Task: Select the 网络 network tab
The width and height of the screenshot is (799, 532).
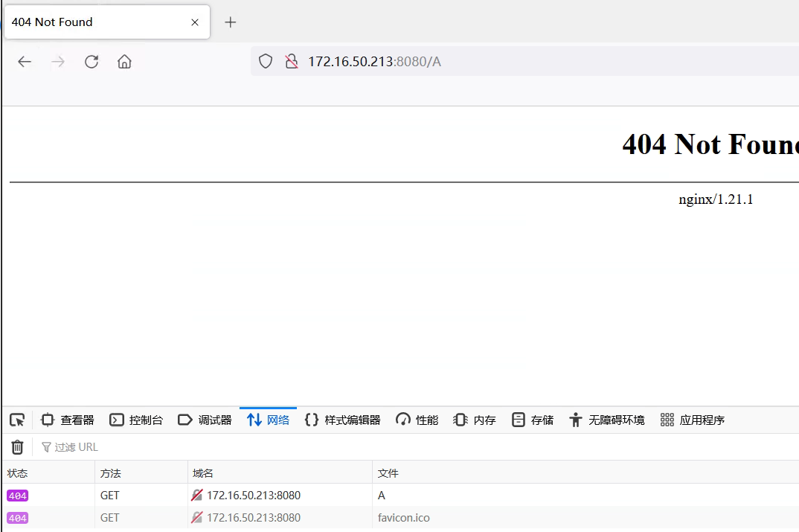Action: tap(268, 420)
